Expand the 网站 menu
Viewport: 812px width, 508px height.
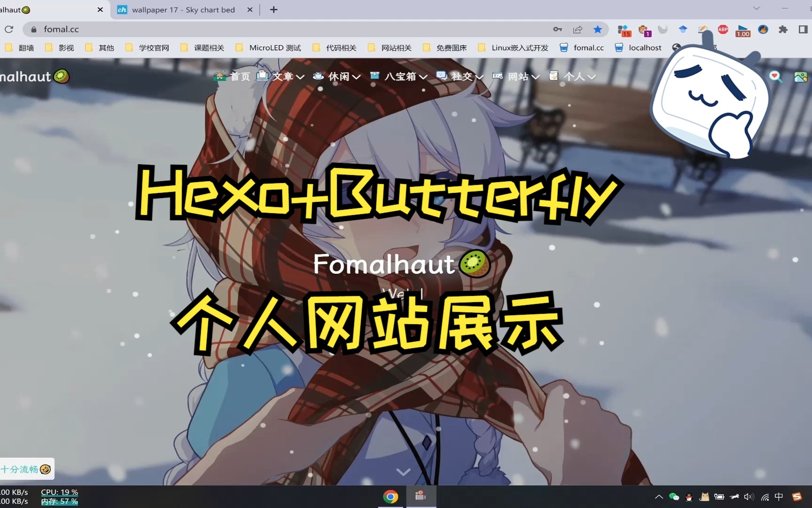tap(516, 76)
